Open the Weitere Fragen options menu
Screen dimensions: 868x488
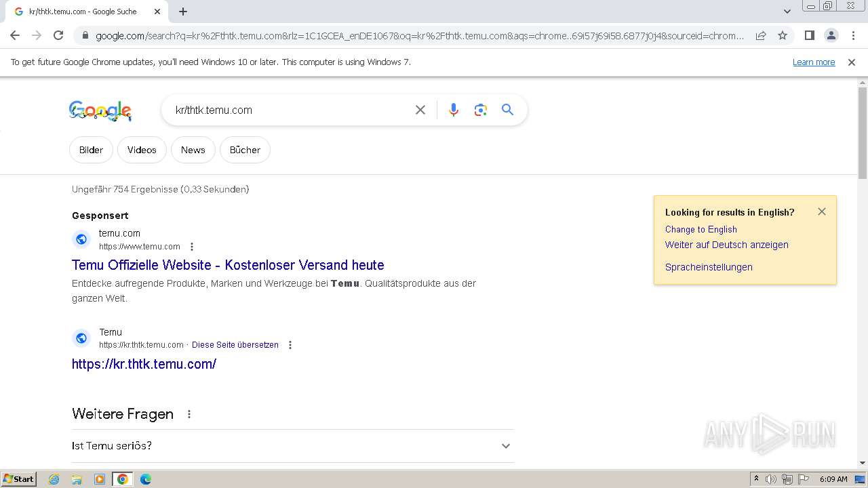189,414
